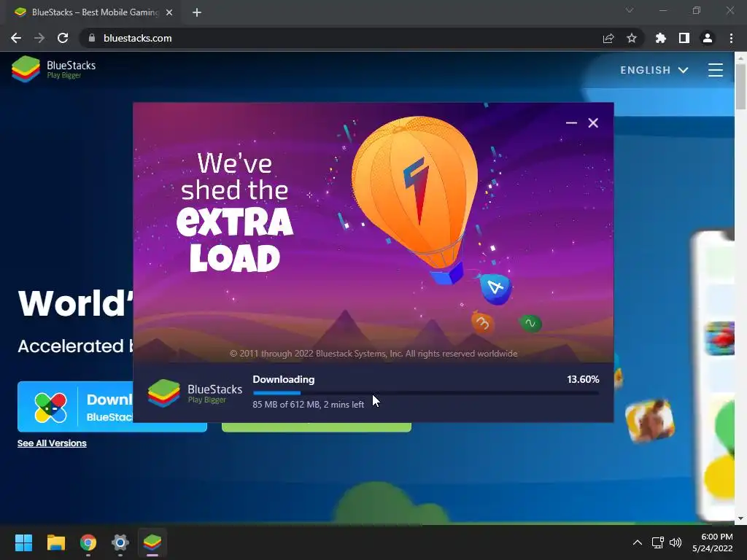Open the network icon in the system tray
The width and height of the screenshot is (747, 560).
(x=657, y=542)
